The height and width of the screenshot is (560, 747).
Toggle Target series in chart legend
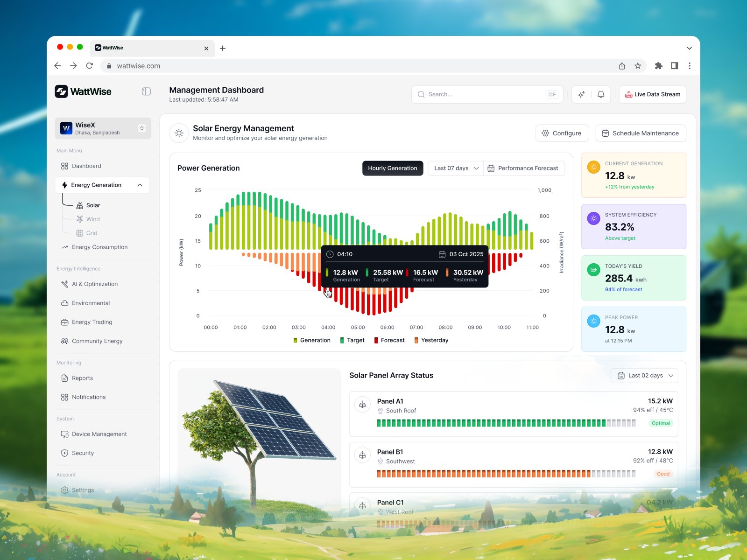pos(352,340)
